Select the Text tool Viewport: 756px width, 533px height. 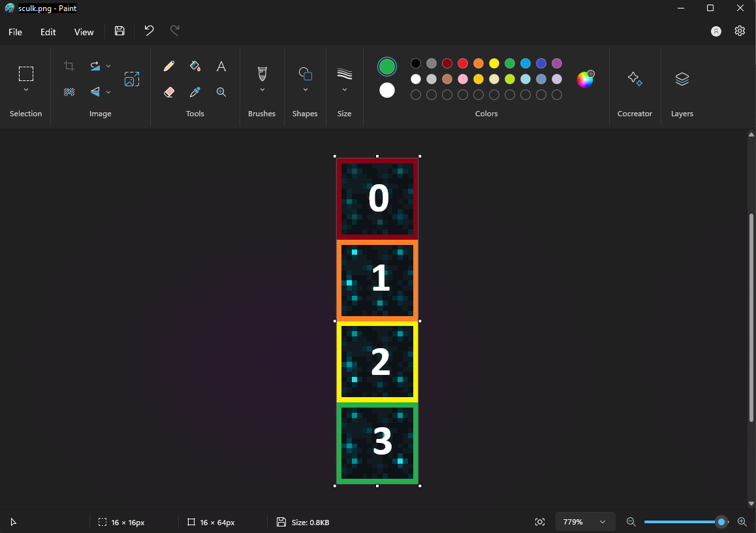point(221,66)
